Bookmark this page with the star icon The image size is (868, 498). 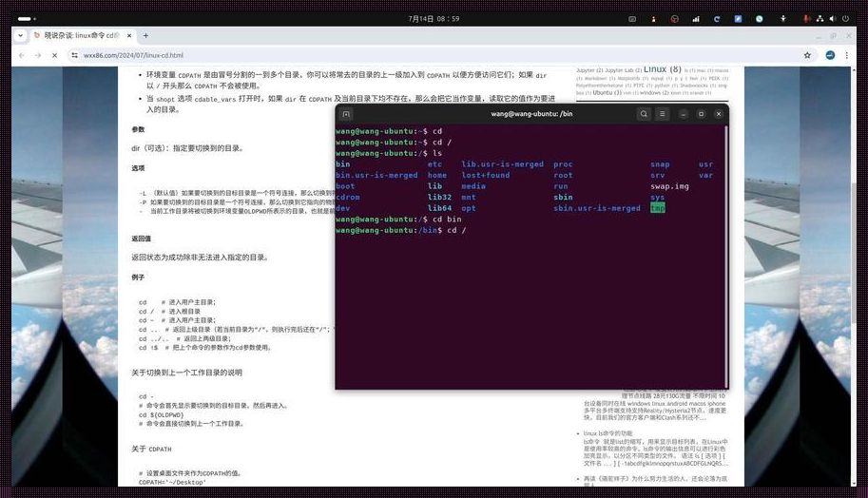pos(808,55)
